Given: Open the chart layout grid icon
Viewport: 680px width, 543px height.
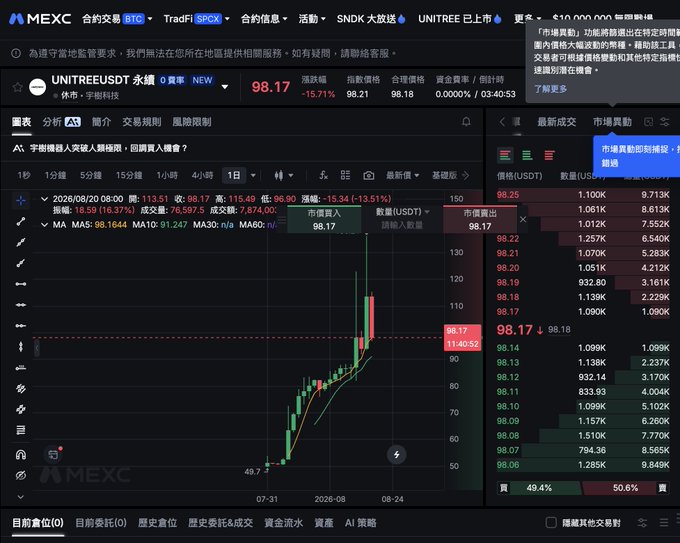Looking at the screenshot, I should click(346, 175).
